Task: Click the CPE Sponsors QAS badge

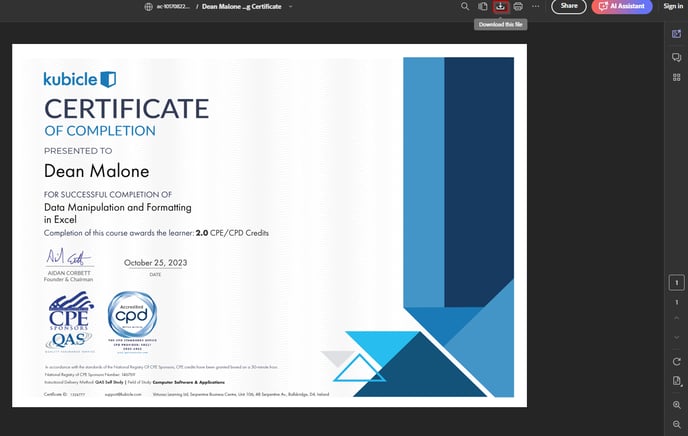Action: 70,322
